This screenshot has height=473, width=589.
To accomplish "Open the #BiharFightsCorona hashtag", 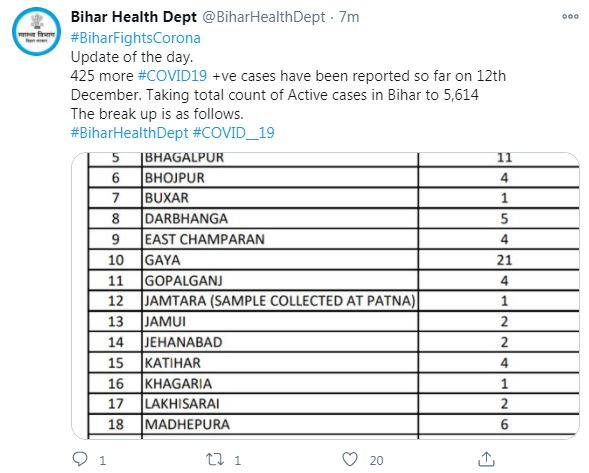I will click(136, 38).
